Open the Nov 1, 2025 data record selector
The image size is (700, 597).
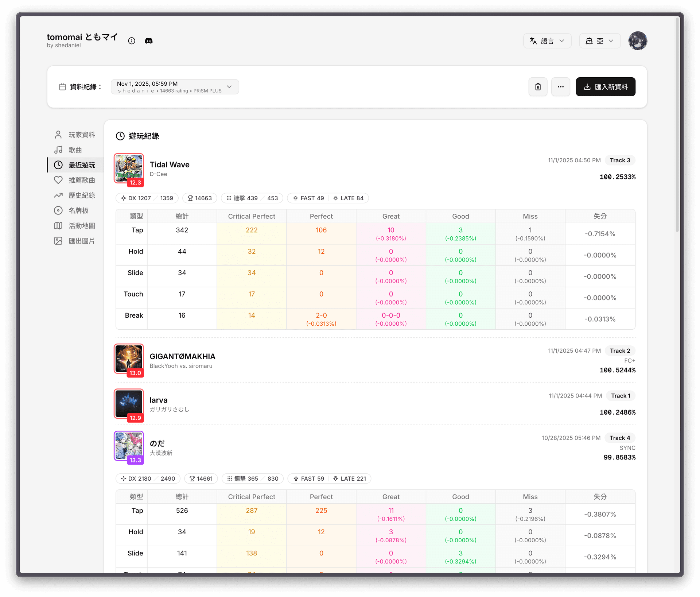point(175,87)
